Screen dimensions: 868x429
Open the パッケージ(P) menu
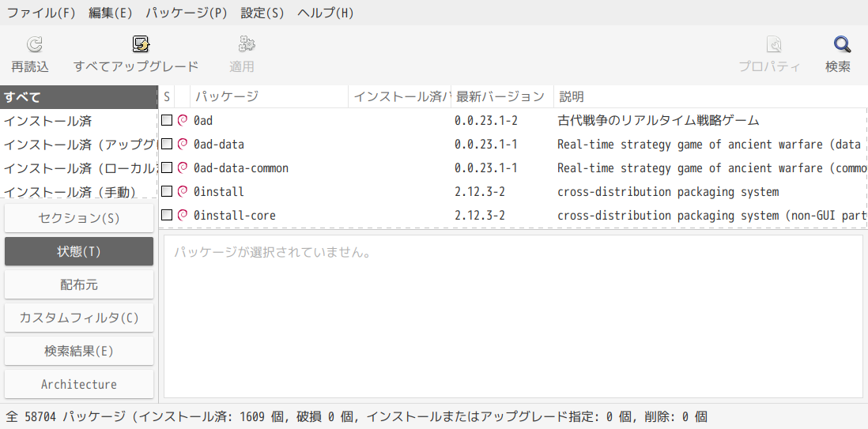tap(187, 13)
